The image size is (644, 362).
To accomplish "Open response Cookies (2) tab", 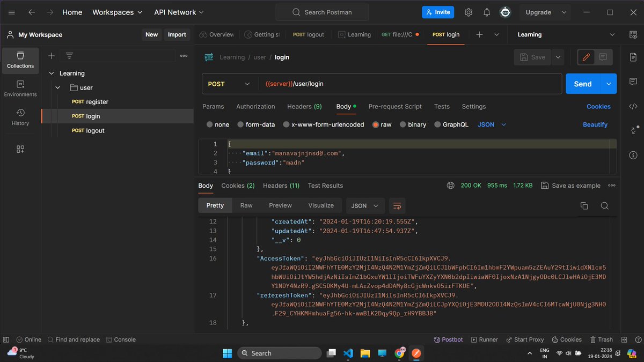I will (238, 186).
